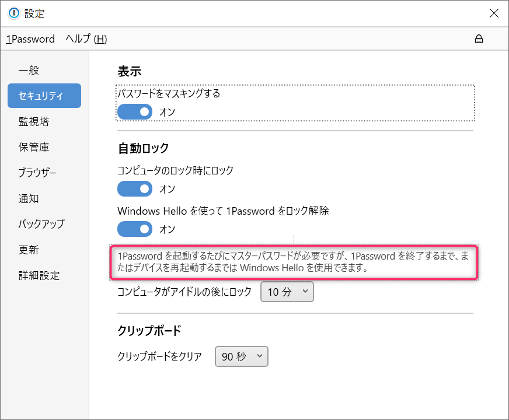Toggle the パスワードをマスキングする switch
Image resolution: width=509 pixels, height=420 pixels.
click(135, 112)
